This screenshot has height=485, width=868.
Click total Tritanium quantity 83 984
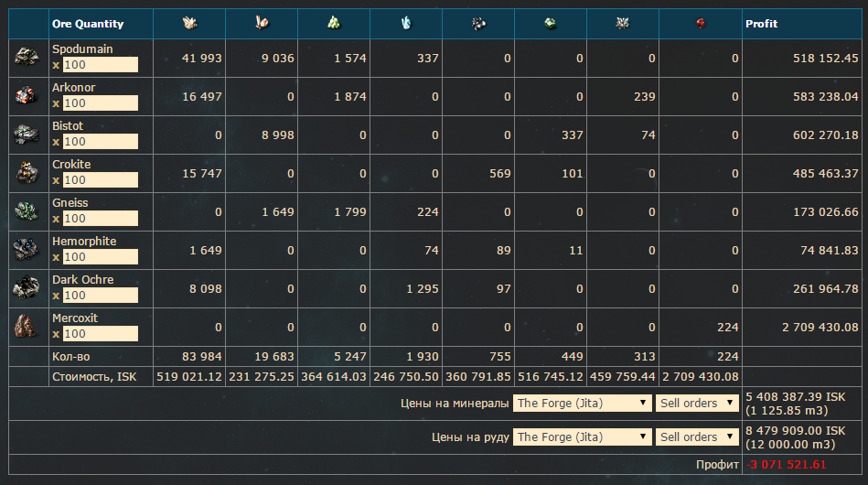[x=201, y=357]
